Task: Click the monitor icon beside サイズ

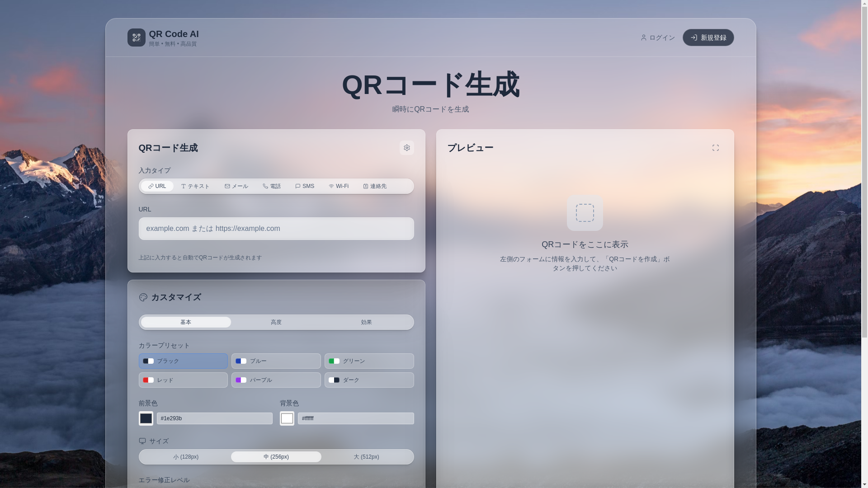Action: point(142,441)
